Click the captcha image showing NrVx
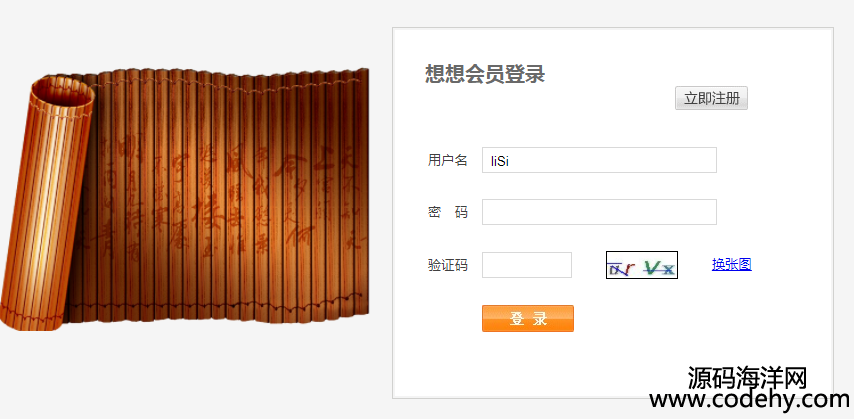Image resolution: width=854 pixels, height=419 pixels. pos(642,265)
